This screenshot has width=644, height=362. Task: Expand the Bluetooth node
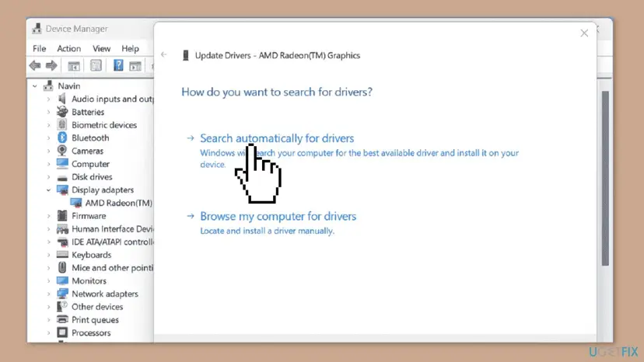pyautogui.click(x=48, y=138)
